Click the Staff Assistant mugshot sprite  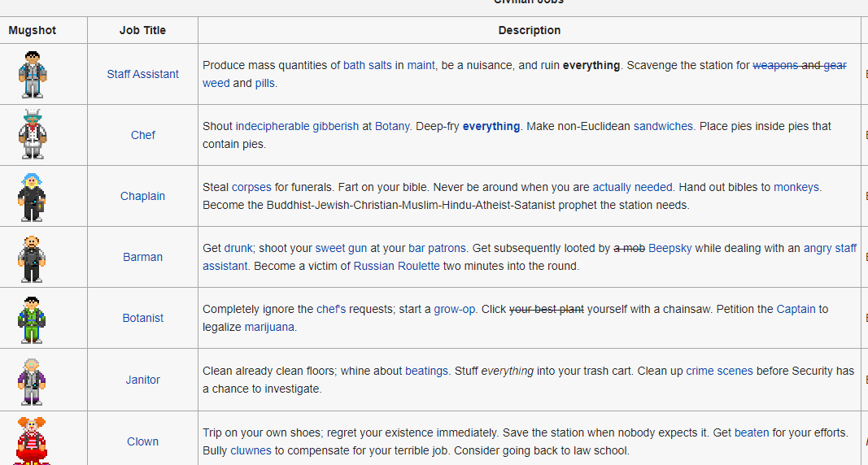tap(32, 74)
